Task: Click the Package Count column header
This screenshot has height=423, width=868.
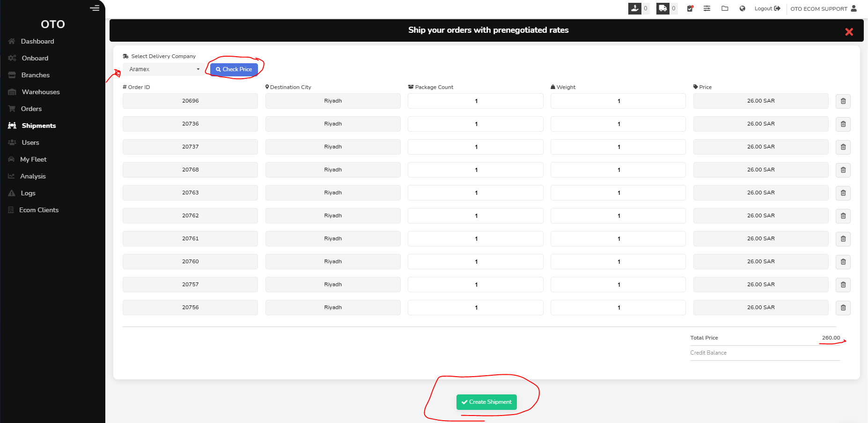Action: (x=431, y=87)
